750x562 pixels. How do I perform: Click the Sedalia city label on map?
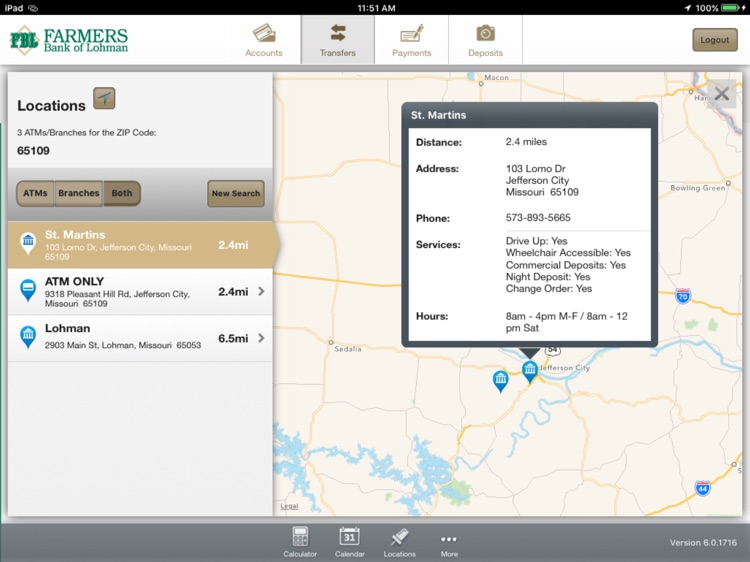coord(348,349)
